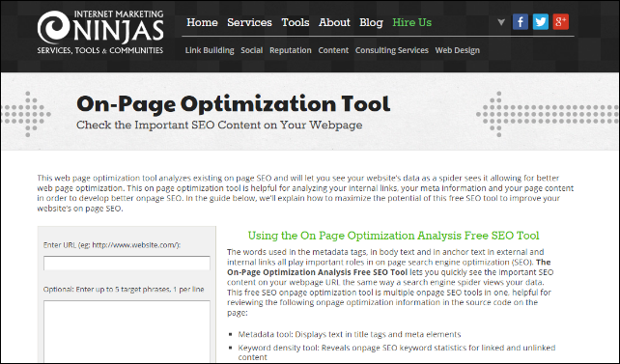Open the Consulting Services submenu link

(392, 50)
